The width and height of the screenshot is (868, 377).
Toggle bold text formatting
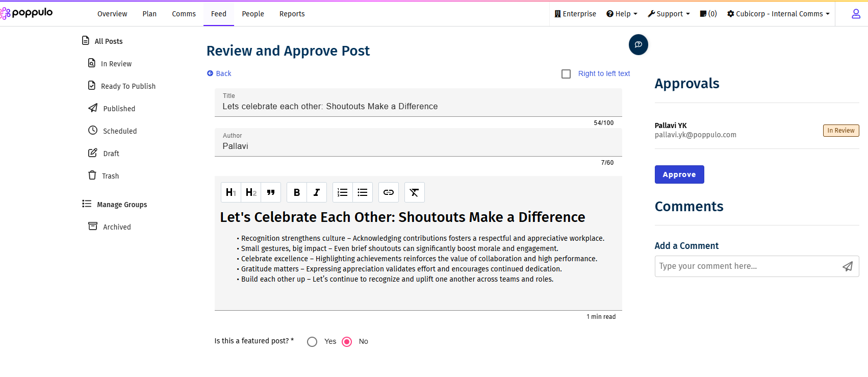click(x=297, y=192)
